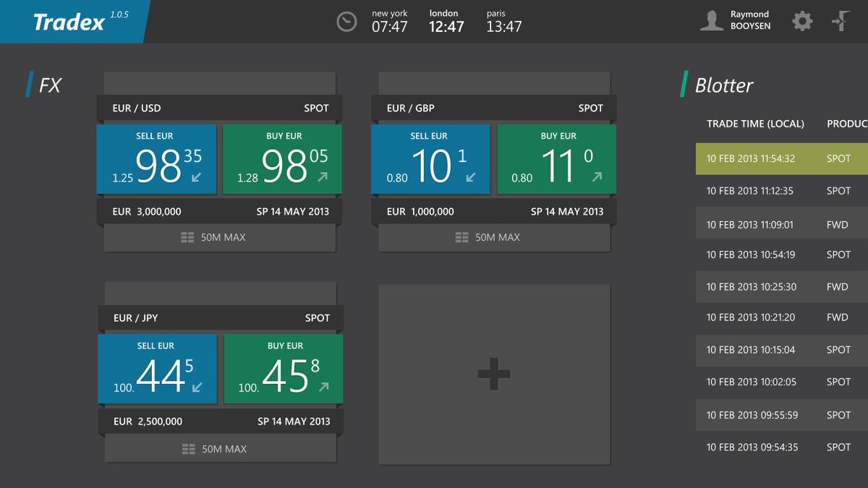
Task: Switch to the Blotter panel
Action: (723, 85)
